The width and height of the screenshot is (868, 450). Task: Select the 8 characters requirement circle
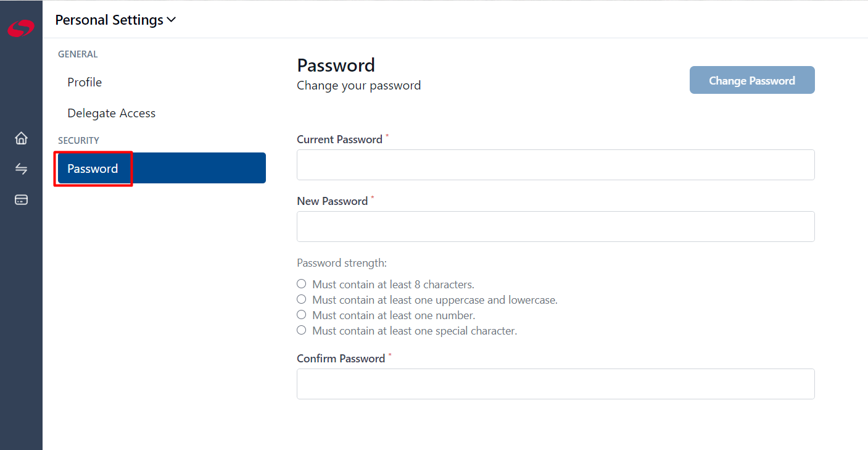point(301,284)
